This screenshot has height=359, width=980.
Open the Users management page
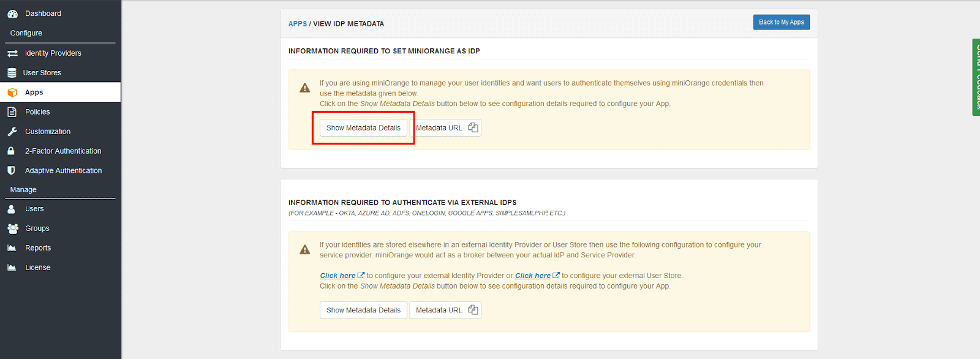[60, 209]
